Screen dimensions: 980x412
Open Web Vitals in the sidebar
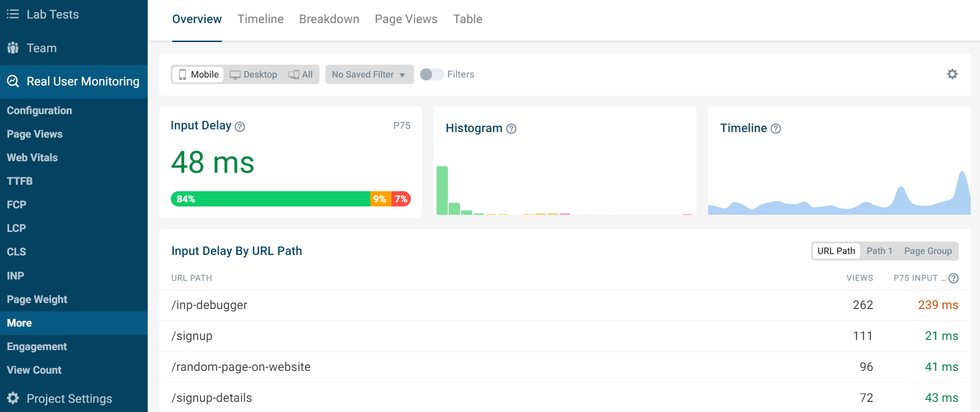[x=32, y=158]
